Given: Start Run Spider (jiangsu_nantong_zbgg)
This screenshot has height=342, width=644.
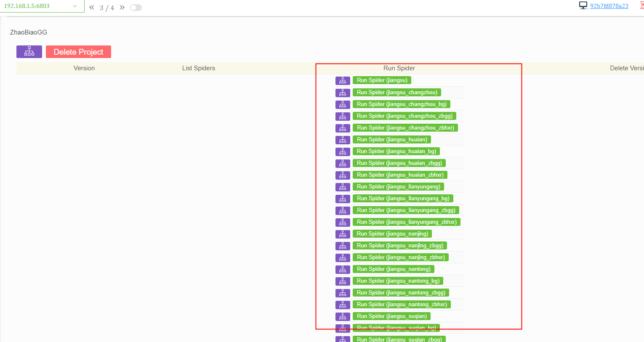Looking at the screenshot, I should click(x=401, y=293).
